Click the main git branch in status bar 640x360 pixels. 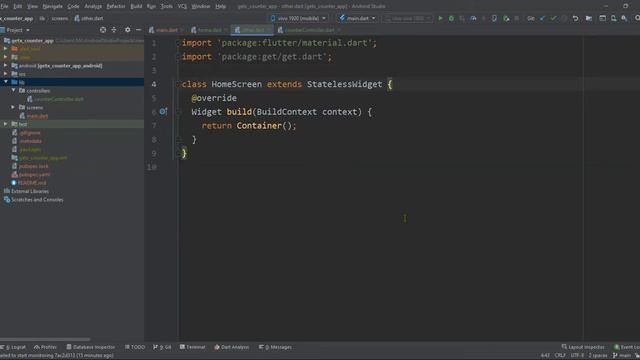[622, 356]
